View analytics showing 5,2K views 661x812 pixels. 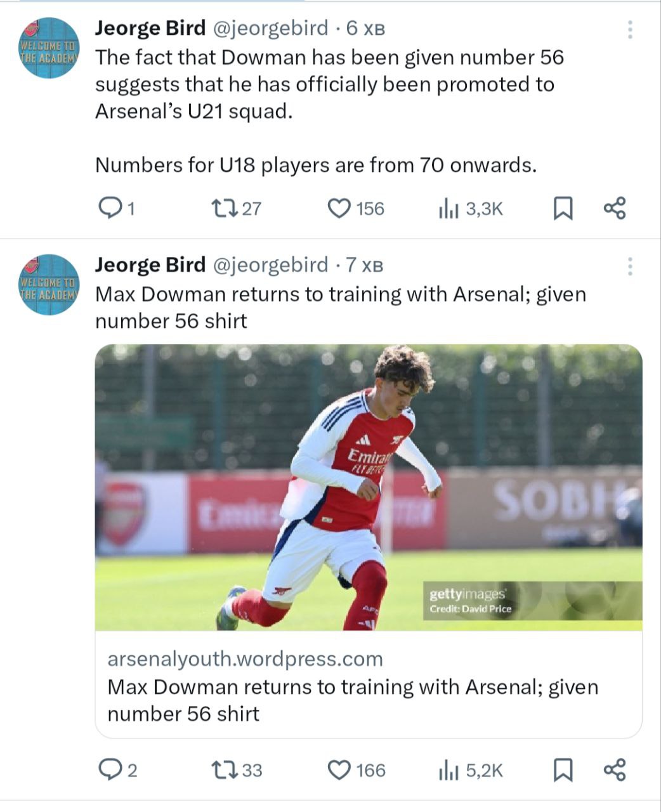pos(448,771)
